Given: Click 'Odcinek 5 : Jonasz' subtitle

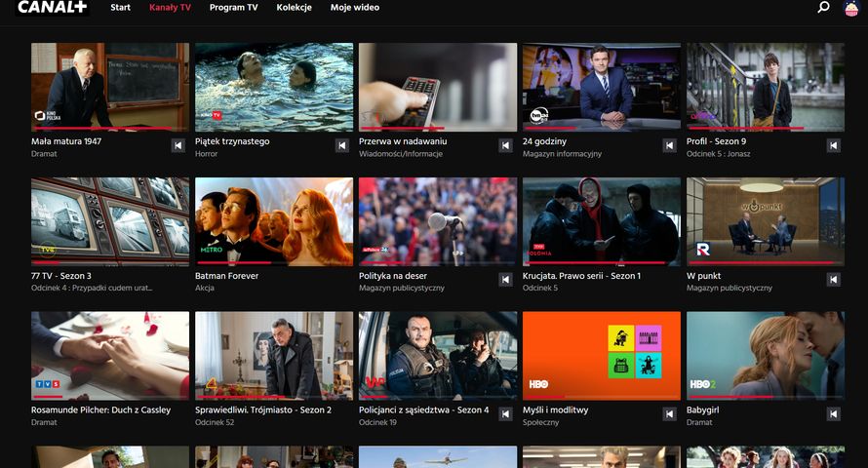Looking at the screenshot, I should tap(719, 154).
